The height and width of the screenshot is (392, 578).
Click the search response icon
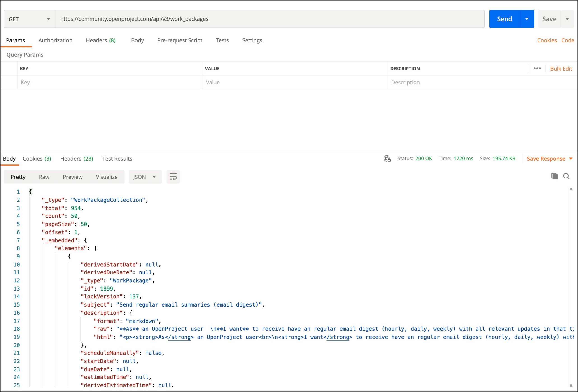point(567,176)
